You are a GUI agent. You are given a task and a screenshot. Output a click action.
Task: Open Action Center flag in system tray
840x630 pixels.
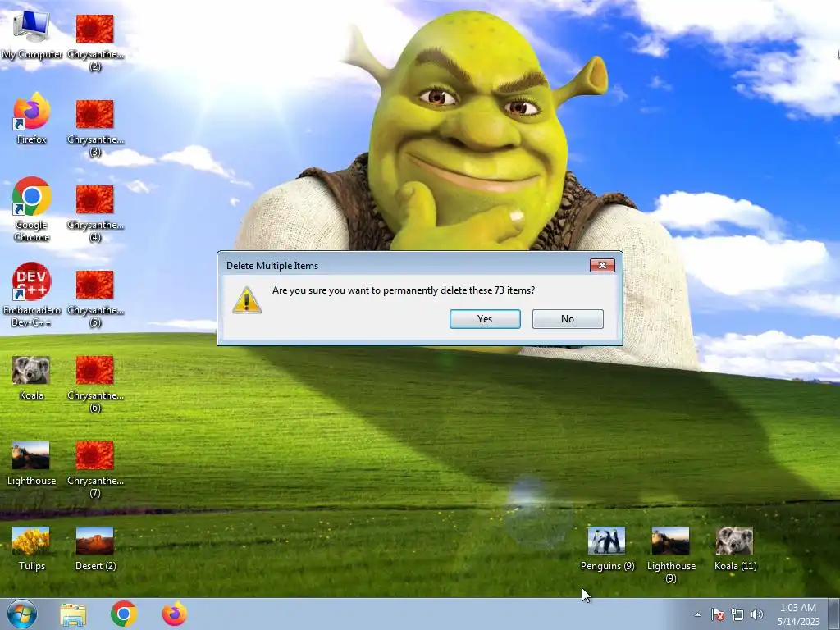coord(717,615)
